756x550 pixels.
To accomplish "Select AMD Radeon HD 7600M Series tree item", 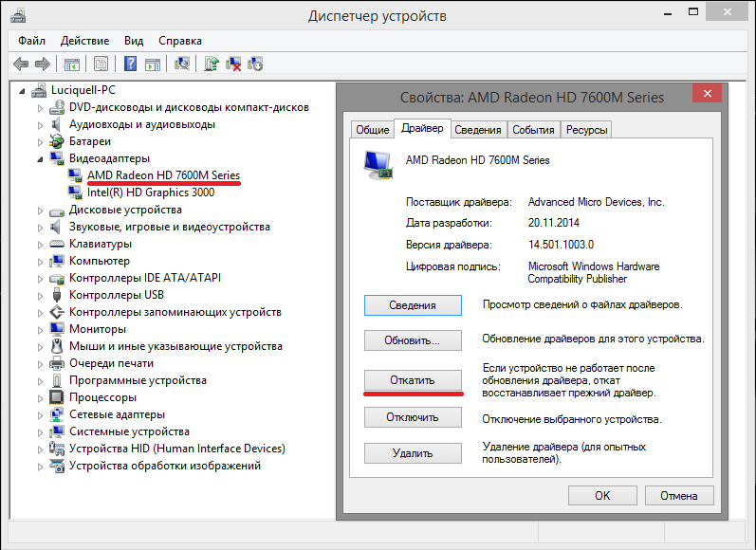I will (x=163, y=175).
